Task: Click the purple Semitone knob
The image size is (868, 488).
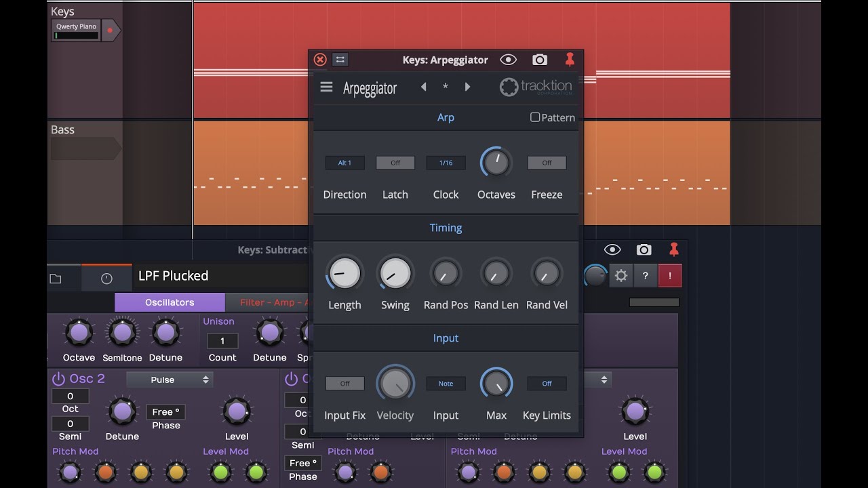Action: point(122,332)
